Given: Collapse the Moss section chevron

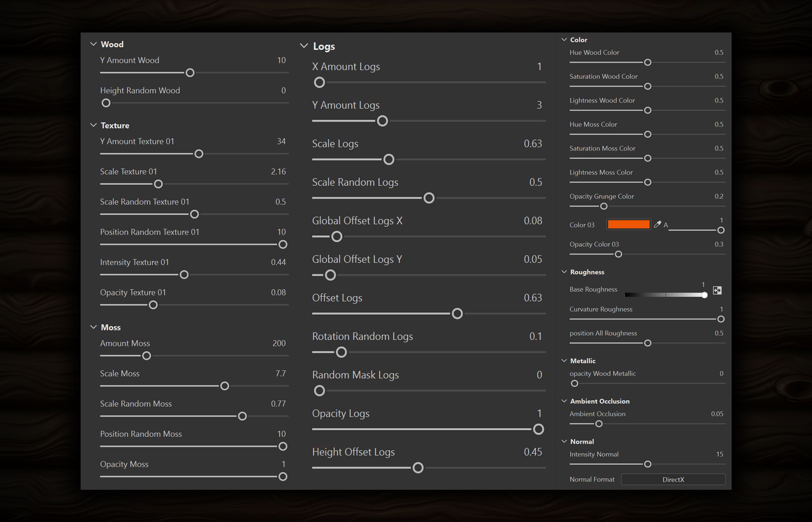Looking at the screenshot, I should pyautogui.click(x=94, y=327).
